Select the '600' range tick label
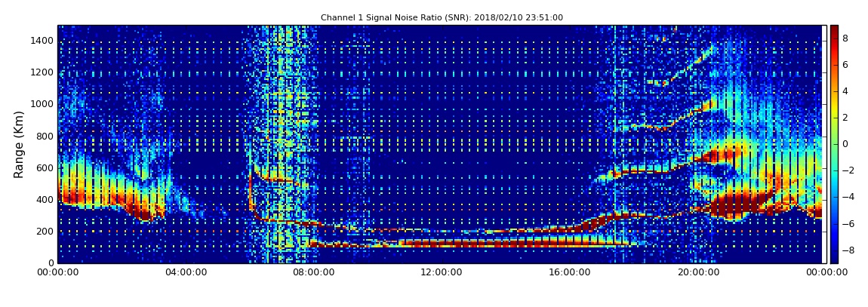Screen dimensions: 868x307 pyautogui.click(x=45, y=167)
